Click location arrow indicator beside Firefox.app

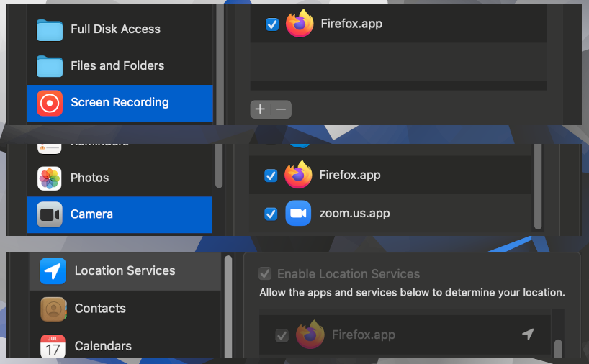(528, 334)
